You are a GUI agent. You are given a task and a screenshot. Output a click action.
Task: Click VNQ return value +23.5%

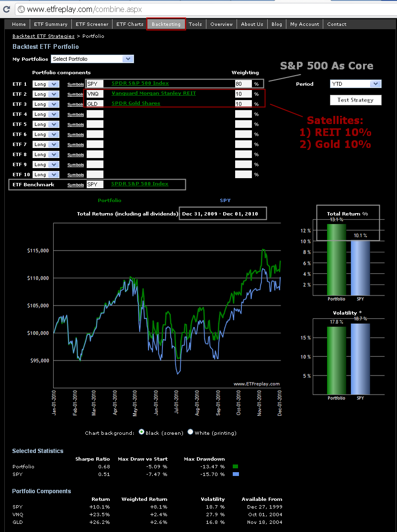(x=100, y=514)
